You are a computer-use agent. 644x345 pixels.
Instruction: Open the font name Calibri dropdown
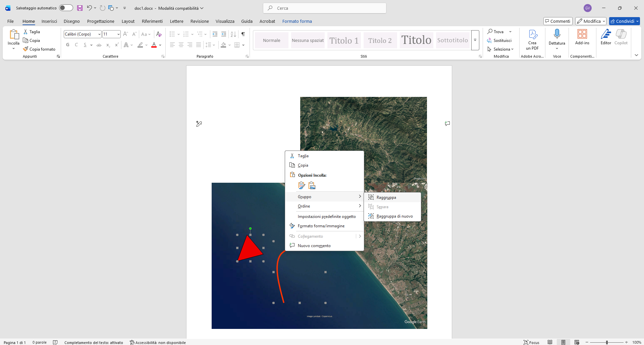point(99,34)
